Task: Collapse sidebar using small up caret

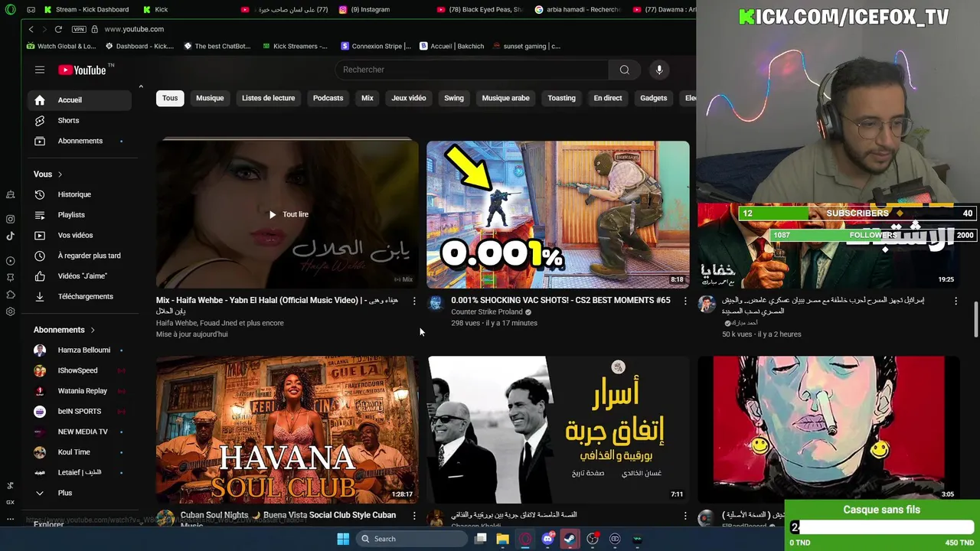Action: [141, 86]
